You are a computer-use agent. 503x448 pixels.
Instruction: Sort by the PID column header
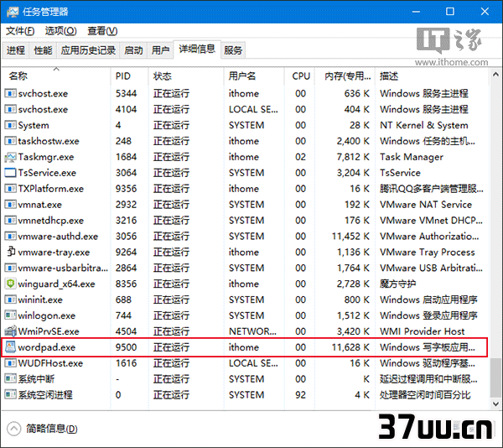click(x=130, y=76)
